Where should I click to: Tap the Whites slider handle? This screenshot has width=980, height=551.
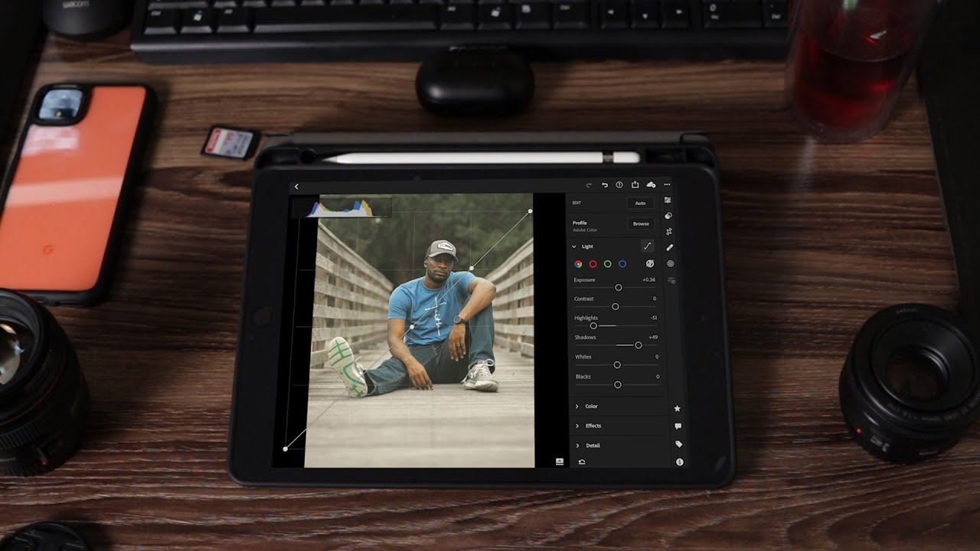click(617, 365)
